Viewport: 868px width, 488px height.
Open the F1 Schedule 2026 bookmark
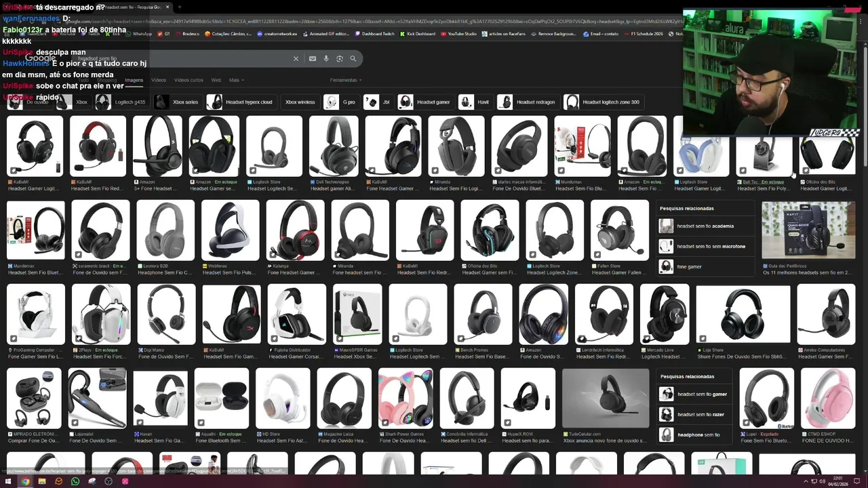643,34
